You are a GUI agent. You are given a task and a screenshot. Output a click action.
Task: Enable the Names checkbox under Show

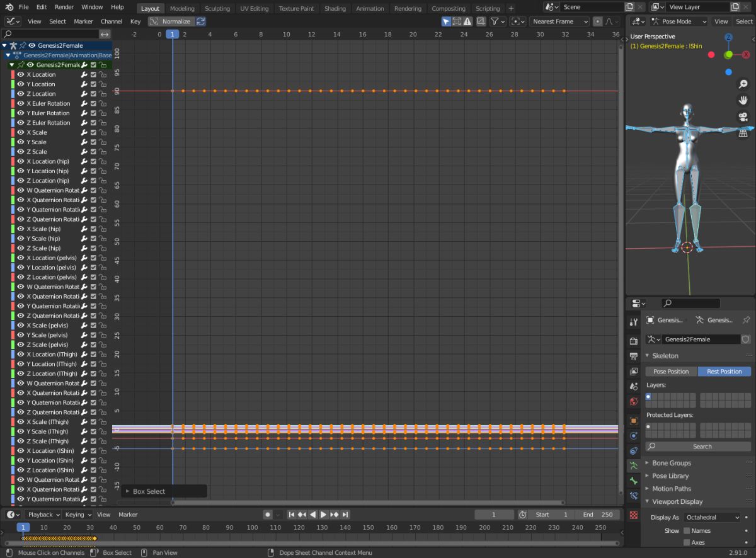[687, 530]
